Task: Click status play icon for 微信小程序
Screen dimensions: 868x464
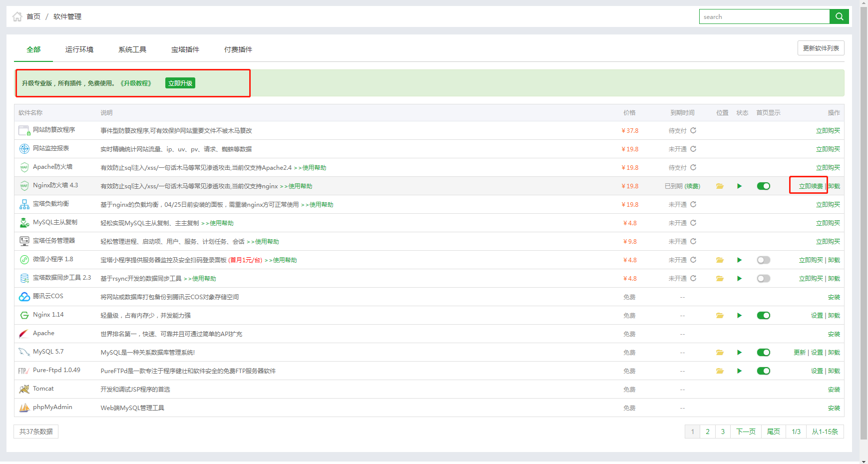Action: click(740, 260)
